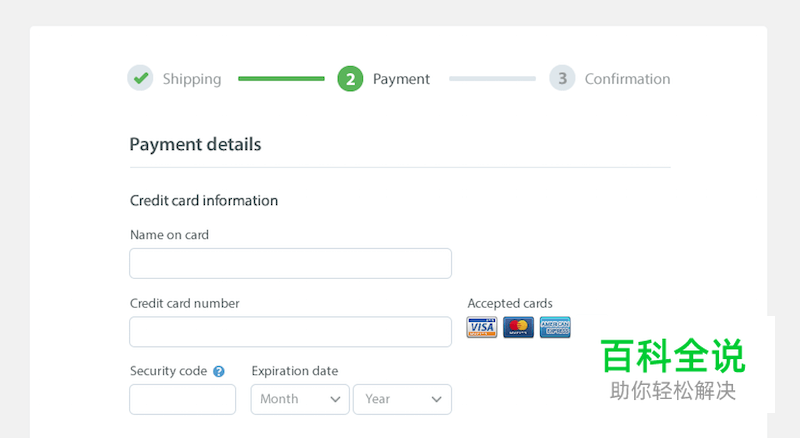Click the Credit card number input field

coord(290,332)
